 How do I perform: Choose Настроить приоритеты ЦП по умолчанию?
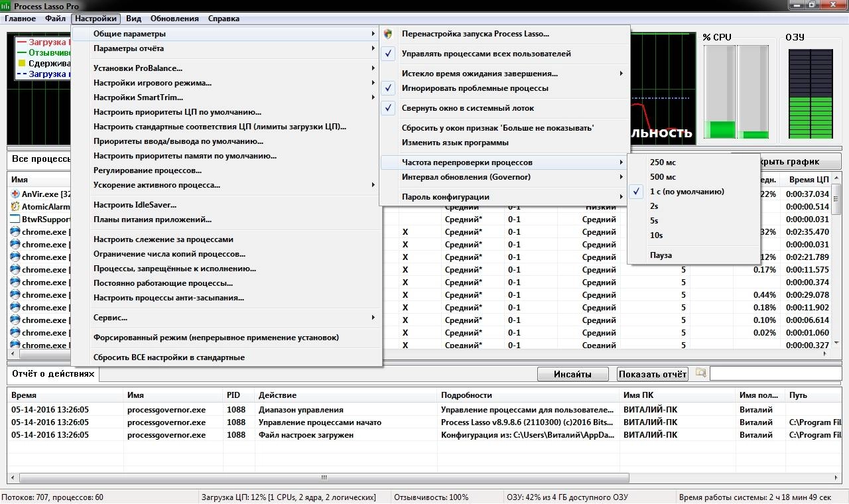tap(227, 112)
